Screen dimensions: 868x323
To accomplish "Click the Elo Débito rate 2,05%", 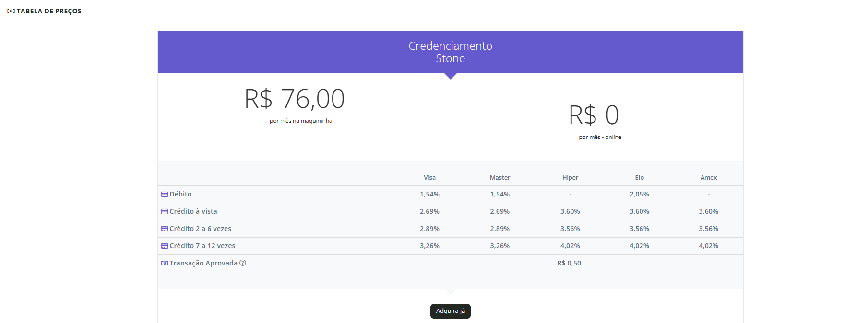I will tap(640, 194).
